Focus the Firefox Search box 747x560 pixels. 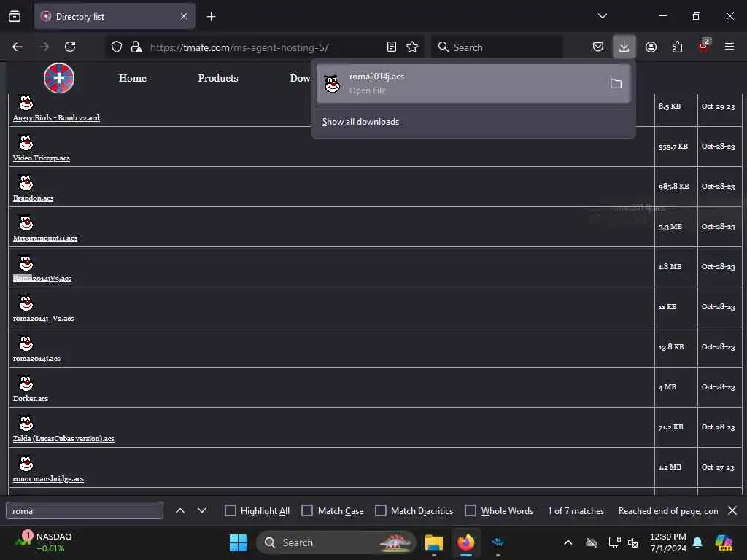(x=497, y=47)
